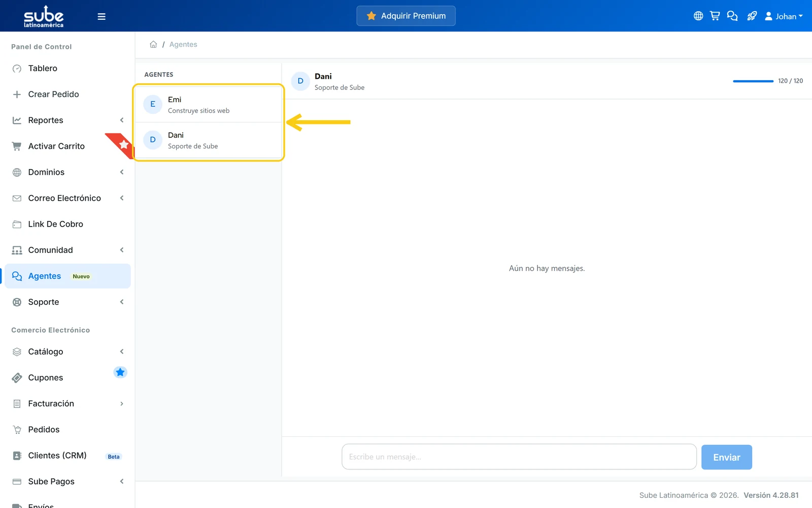812x508 pixels.
Task: Open Crear Pedido in sidebar
Action: click(x=67, y=94)
